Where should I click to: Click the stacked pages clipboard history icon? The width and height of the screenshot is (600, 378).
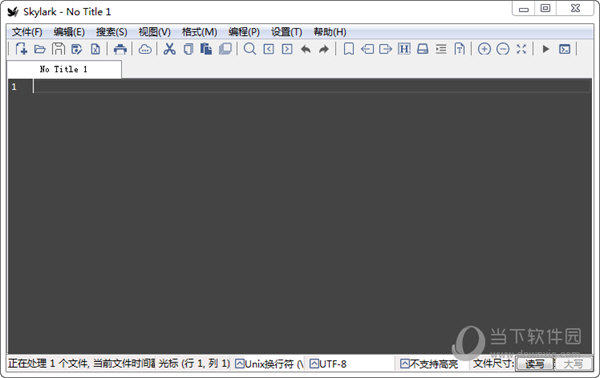point(225,49)
